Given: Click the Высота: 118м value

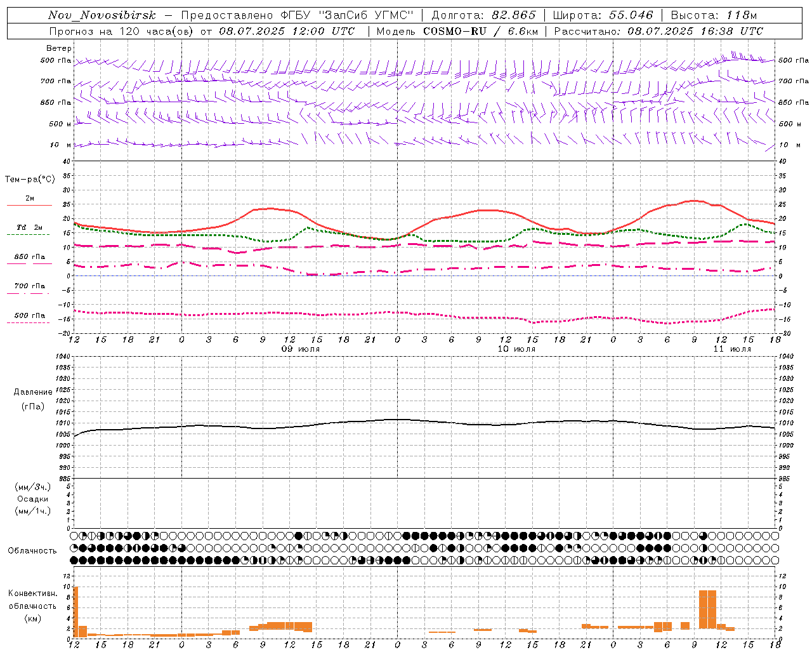Looking at the screenshot, I should pyautogui.click(x=714, y=16).
